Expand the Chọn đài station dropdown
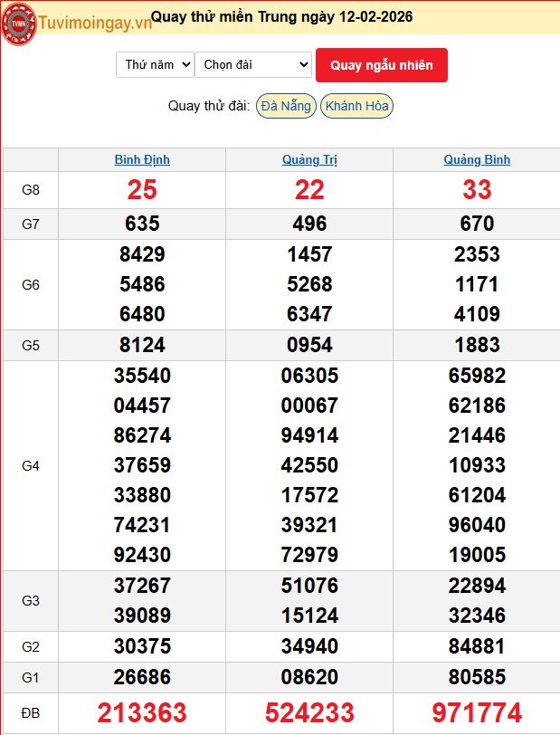The image size is (560, 735). [253, 64]
